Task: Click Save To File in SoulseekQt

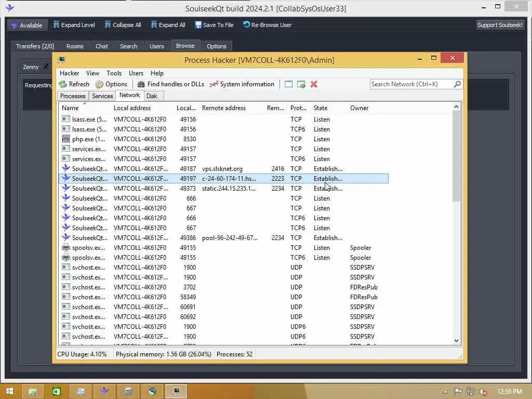Action: point(215,25)
